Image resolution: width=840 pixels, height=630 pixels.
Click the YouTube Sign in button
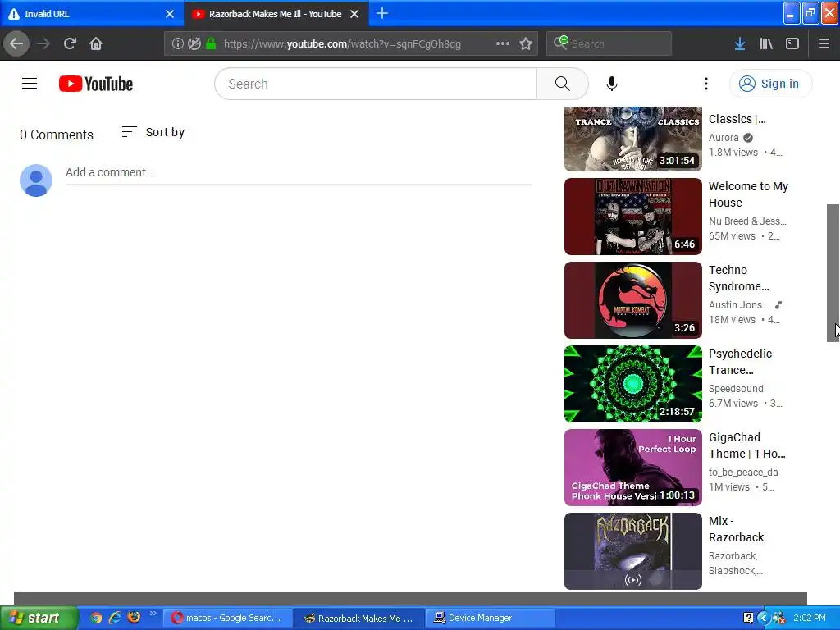tap(770, 84)
